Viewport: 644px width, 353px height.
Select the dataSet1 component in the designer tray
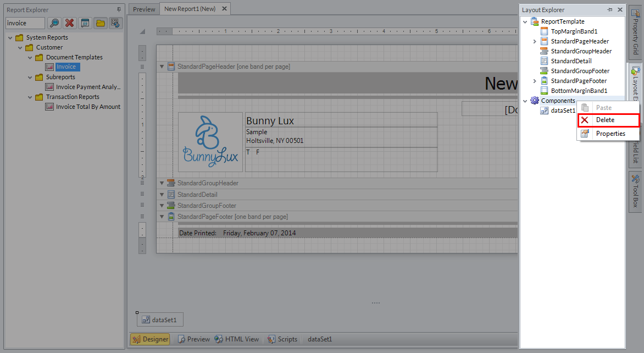click(x=160, y=319)
